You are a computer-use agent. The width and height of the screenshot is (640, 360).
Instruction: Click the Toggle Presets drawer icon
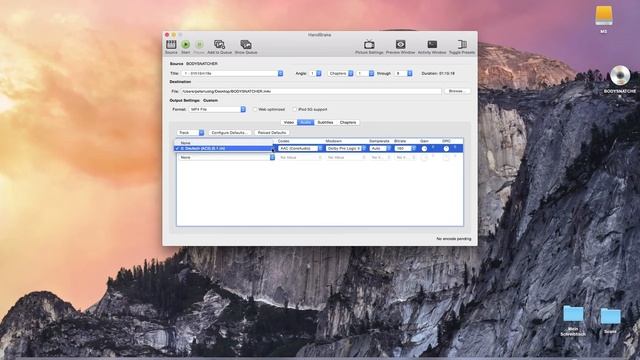point(462,44)
